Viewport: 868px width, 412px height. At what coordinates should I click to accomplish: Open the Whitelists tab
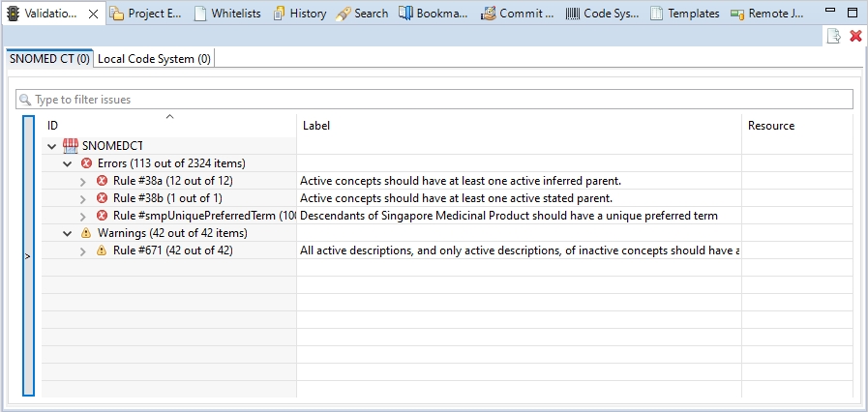coord(228,14)
